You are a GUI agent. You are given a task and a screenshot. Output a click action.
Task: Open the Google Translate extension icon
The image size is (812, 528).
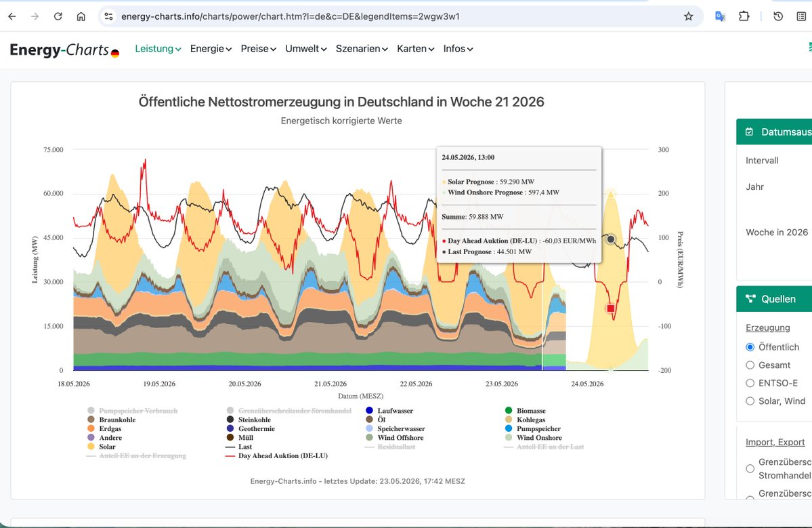tap(720, 16)
